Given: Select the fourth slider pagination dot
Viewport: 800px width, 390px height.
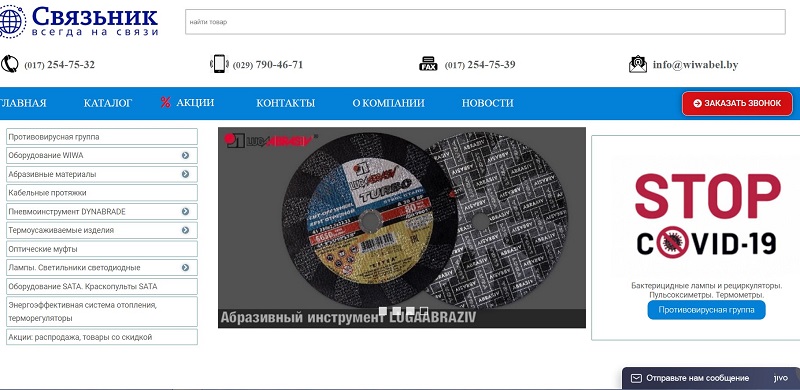Looking at the screenshot, I should pyautogui.click(x=423, y=311).
